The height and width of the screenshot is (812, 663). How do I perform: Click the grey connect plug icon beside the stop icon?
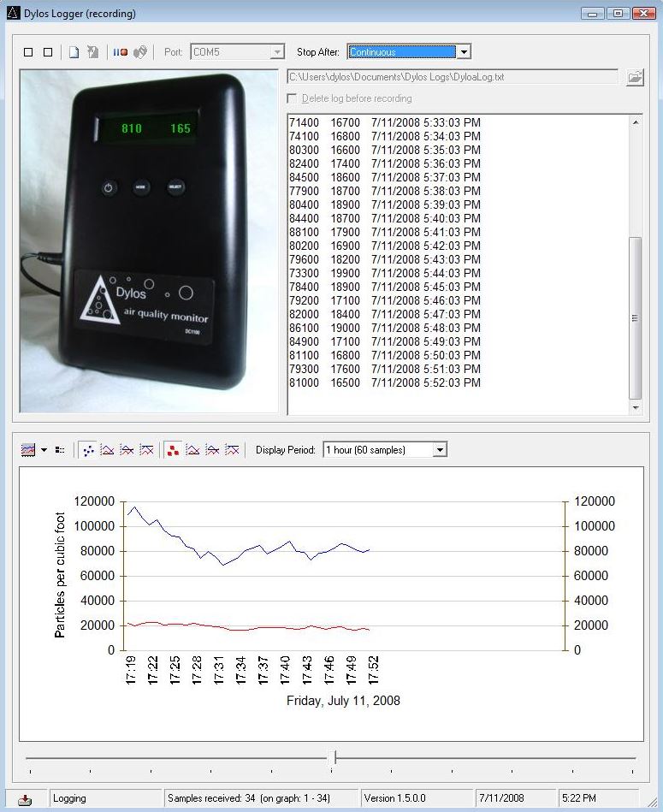point(140,52)
